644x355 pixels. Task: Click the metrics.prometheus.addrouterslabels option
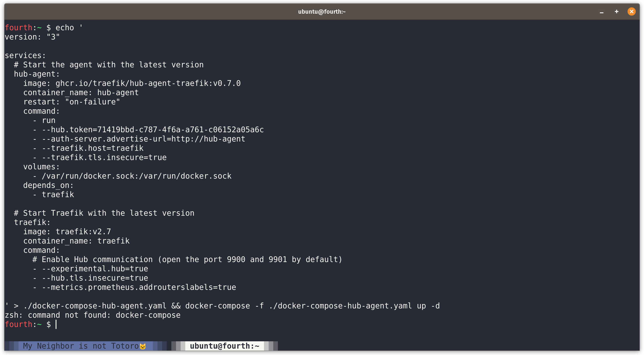[x=139, y=287]
